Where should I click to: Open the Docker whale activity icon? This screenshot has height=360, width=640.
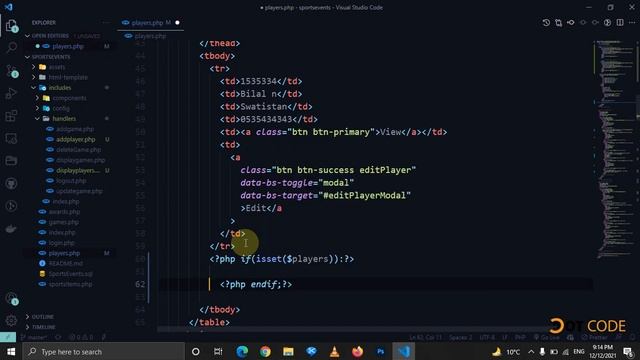tap(11, 229)
